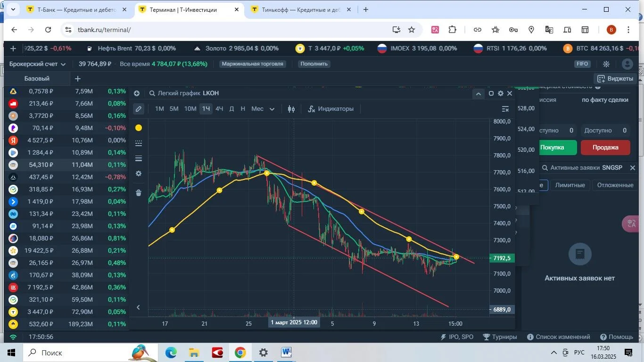Open Турниры from the status bar
The image size is (644, 362).
pyautogui.click(x=500, y=337)
